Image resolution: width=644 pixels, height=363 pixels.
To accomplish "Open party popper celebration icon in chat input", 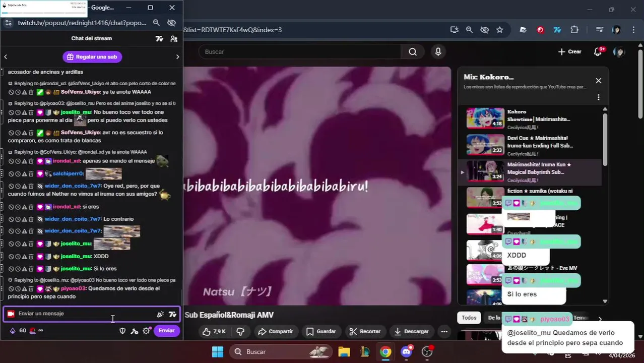I will click(x=160, y=314).
